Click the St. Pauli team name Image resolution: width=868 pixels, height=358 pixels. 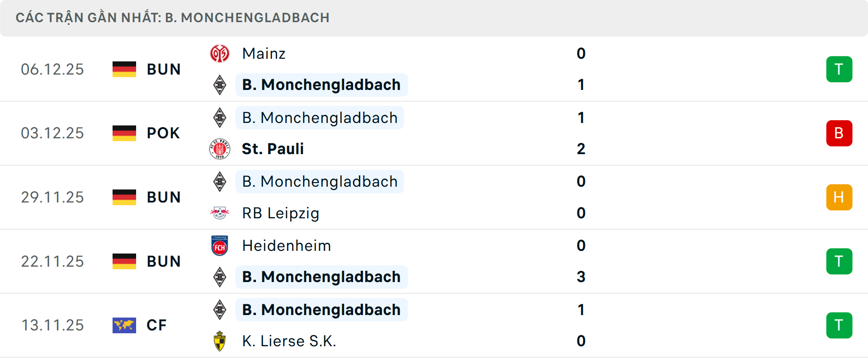coord(273,149)
